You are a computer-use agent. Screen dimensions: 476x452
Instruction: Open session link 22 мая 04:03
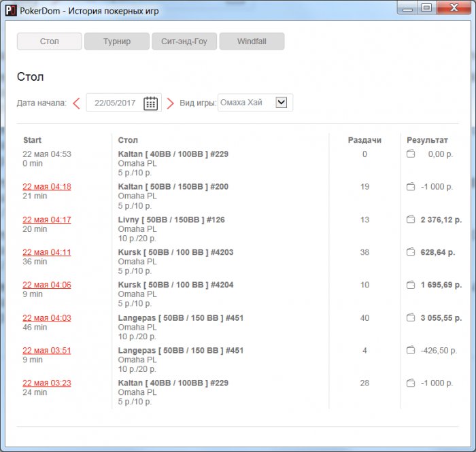click(x=47, y=317)
